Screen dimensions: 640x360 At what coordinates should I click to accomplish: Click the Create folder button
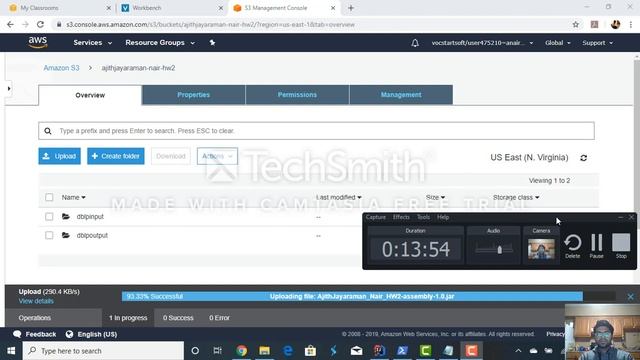[116, 156]
